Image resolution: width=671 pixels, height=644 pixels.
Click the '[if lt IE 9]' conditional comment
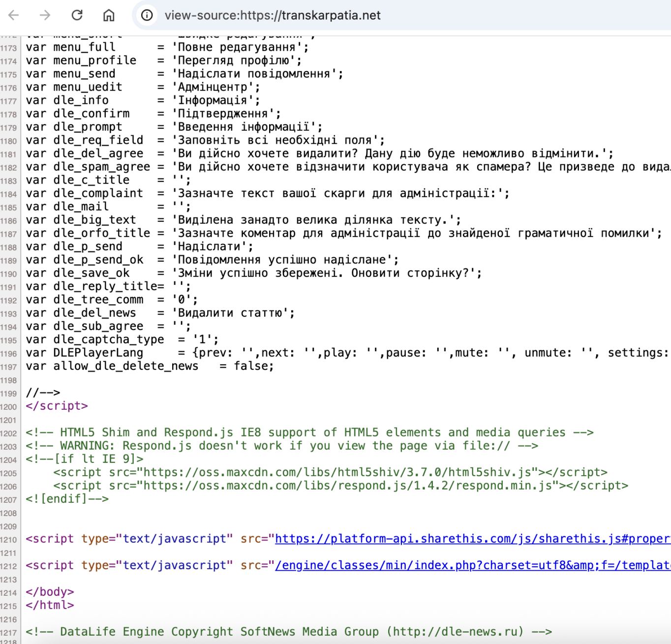[x=85, y=459]
